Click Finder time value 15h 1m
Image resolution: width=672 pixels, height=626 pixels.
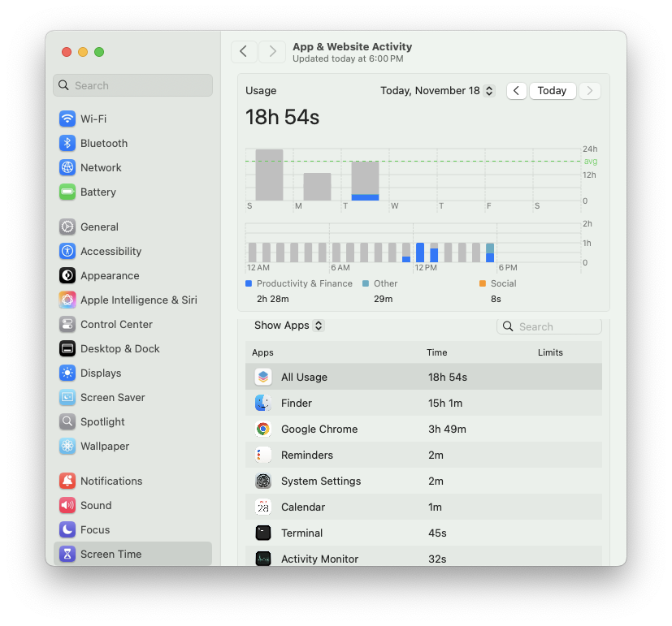pos(445,403)
